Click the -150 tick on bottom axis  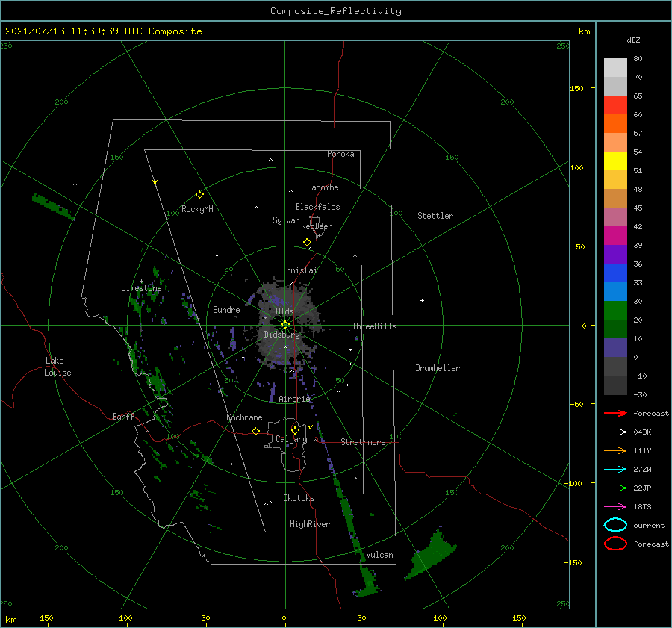click(x=44, y=618)
